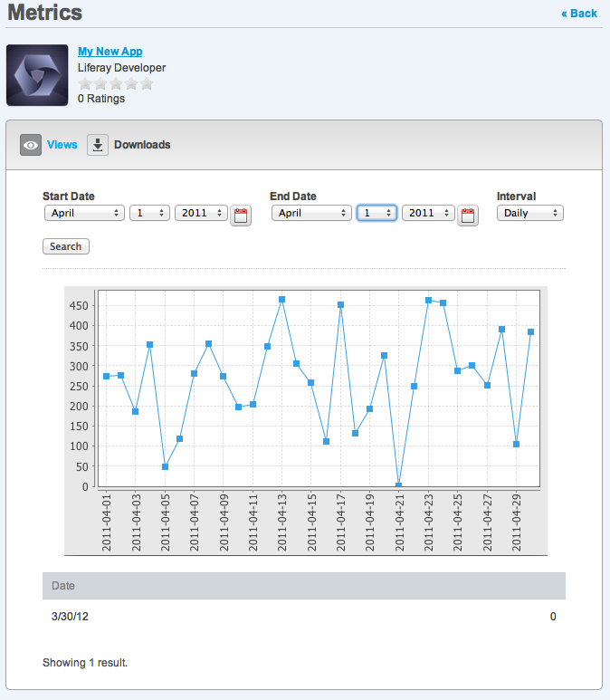Switch to the Views tab

[62, 145]
